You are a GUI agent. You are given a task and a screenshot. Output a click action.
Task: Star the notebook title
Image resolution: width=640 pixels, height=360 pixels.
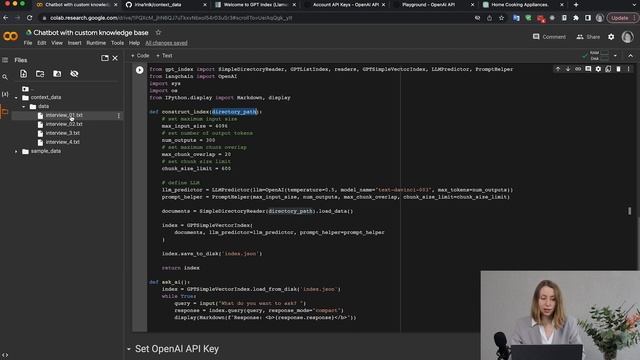tap(158, 32)
